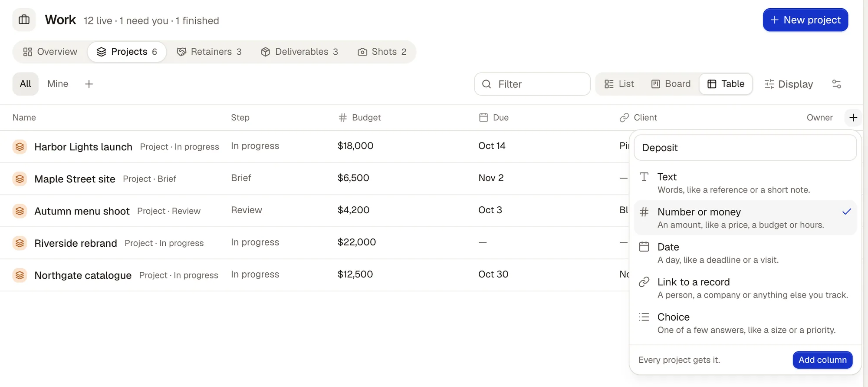The height and width of the screenshot is (387, 868).
Task: Click the Due column calendar icon
Action: click(483, 118)
